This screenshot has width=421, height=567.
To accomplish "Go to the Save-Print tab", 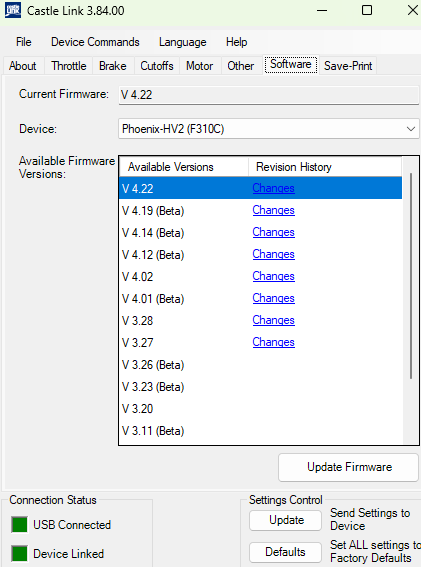I will (x=348, y=66).
